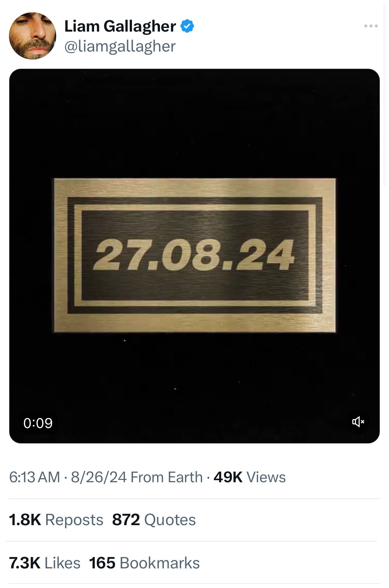Click the From Earth location text
Screen dimensions: 389x588
pyautogui.click(x=167, y=477)
